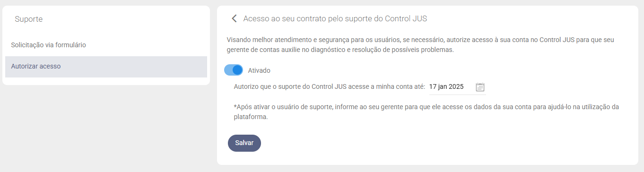
Task: Open the access expiry date dropdown field
Action: click(x=457, y=87)
